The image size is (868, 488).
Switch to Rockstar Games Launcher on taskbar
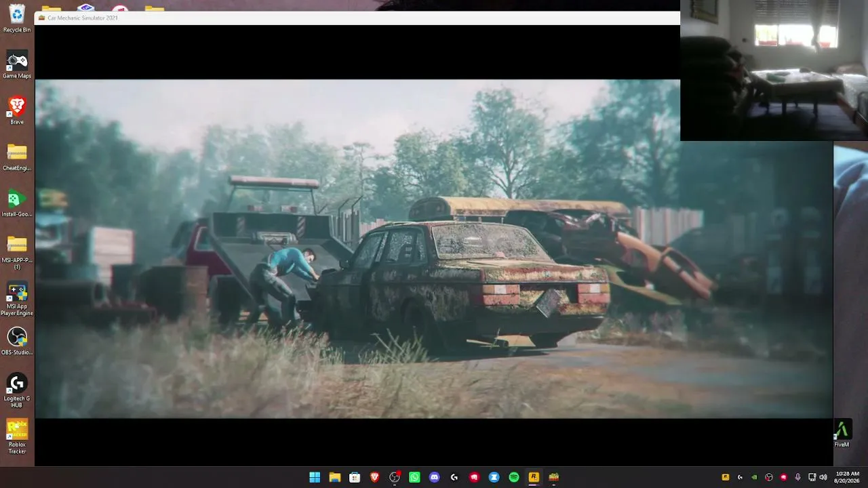[534, 477]
